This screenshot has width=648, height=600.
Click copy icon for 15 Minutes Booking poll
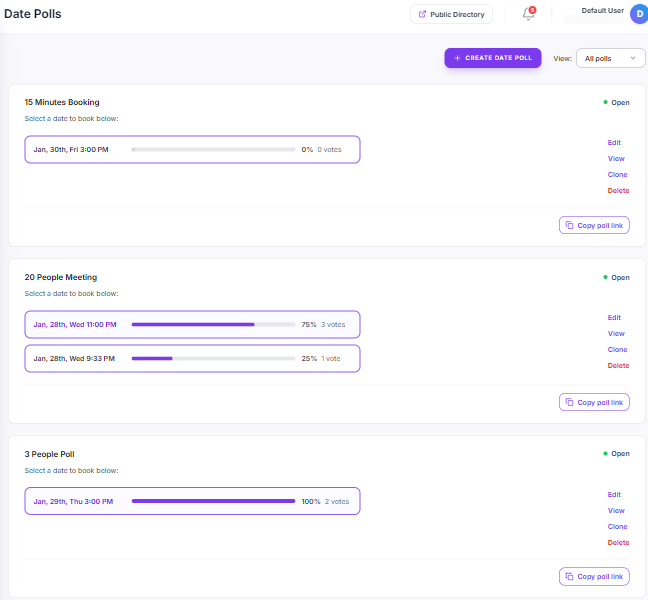(x=569, y=225)
